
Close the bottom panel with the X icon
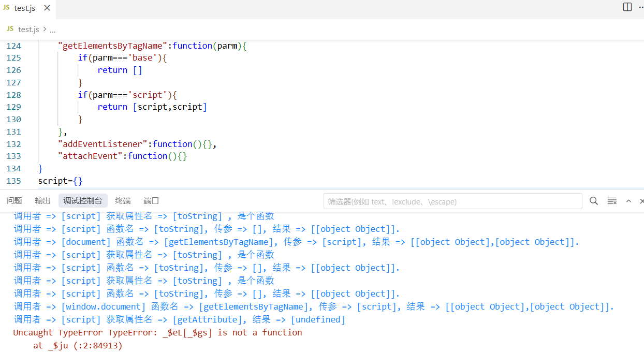(x=641, y=201)
